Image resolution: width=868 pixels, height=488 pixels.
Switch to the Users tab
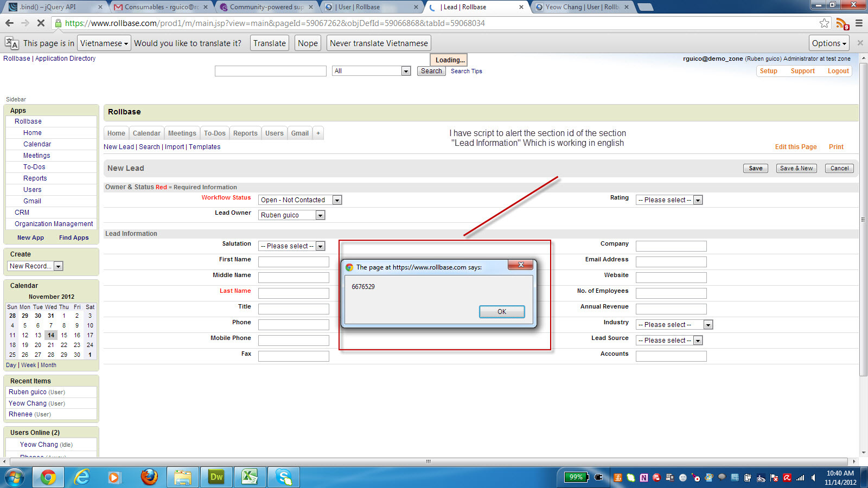coord(274,133)
